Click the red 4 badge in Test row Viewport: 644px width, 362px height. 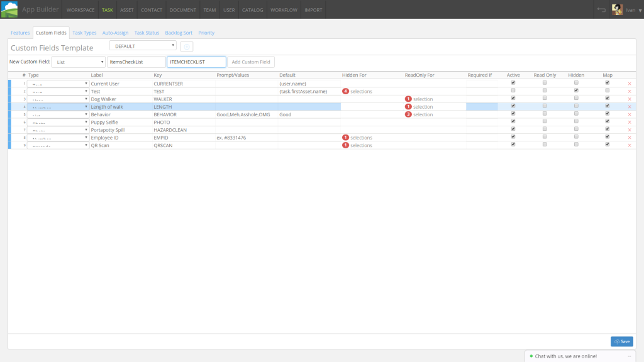[x=345, y=91]
